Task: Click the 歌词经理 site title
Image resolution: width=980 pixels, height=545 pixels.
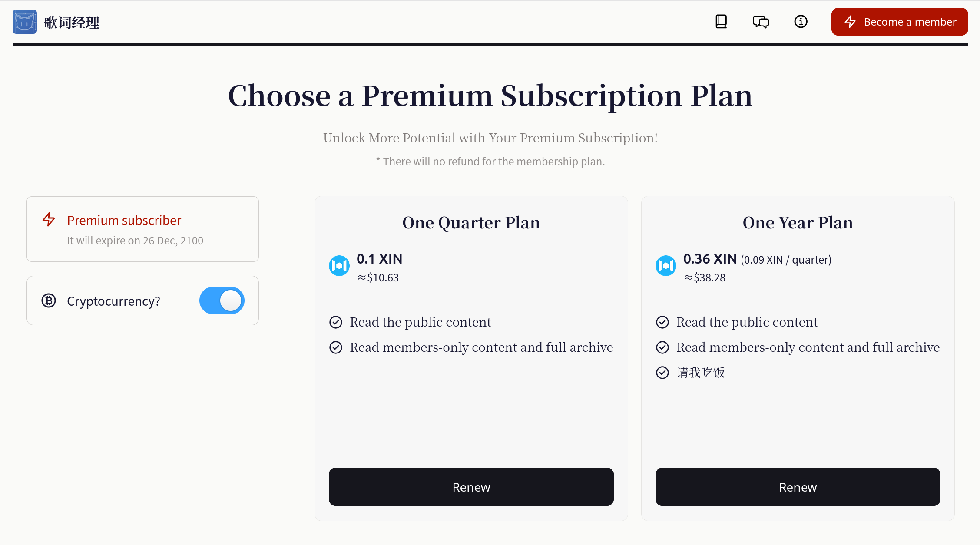Action: 72,23
